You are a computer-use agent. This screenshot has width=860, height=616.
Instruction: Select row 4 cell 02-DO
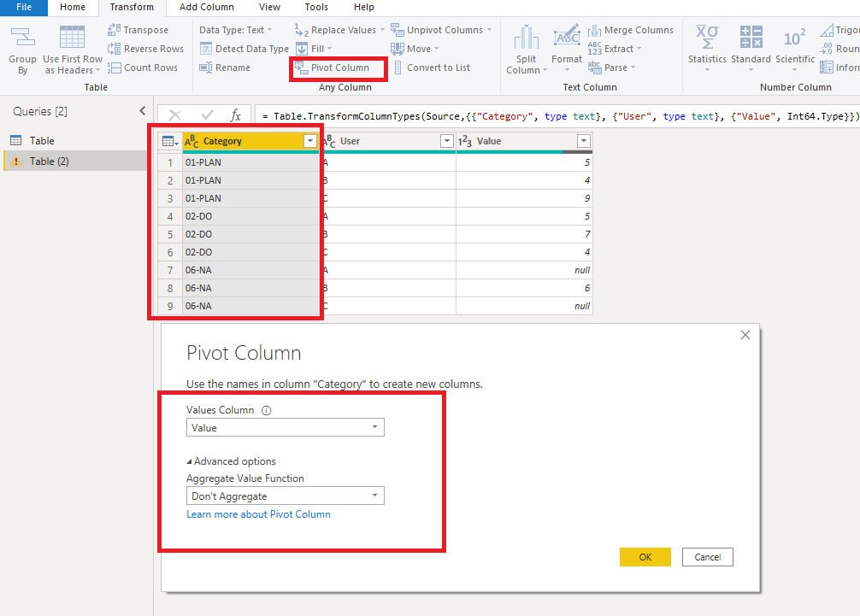pos(250,216)
